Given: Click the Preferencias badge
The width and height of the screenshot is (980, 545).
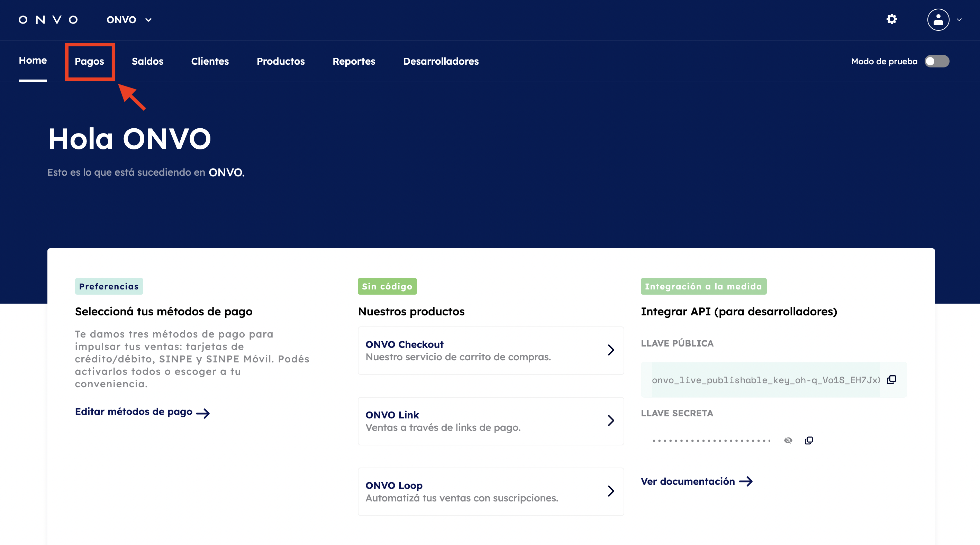Looking at the screenshot, I should pos(109,286).
